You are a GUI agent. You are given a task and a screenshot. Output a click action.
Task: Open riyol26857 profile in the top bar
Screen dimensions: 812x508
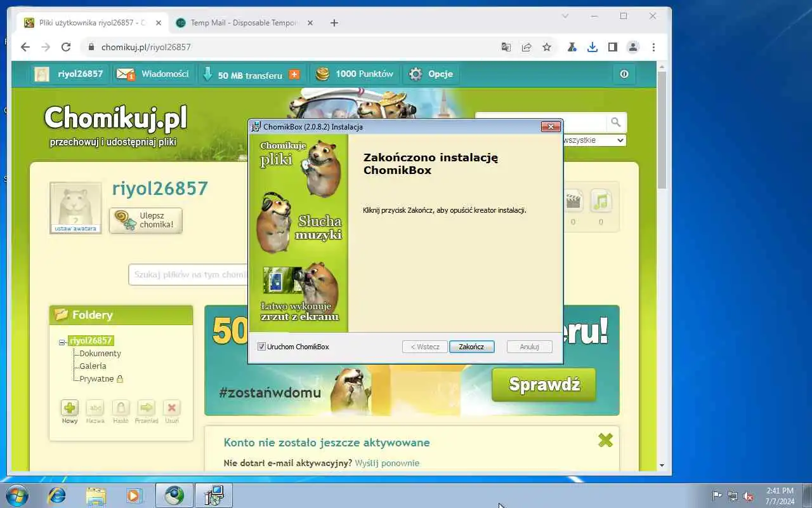click(69, 74)
